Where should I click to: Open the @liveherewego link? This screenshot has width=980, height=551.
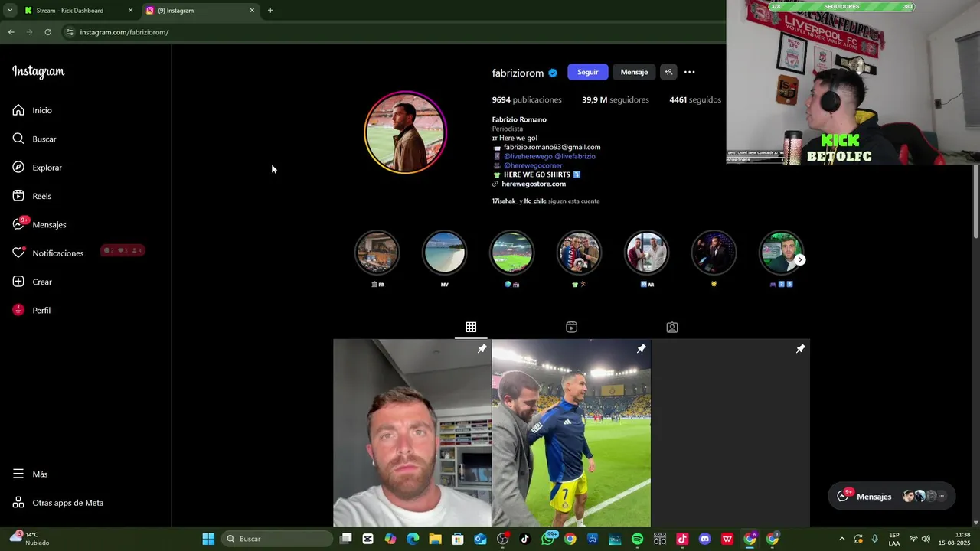coord(528,156)
